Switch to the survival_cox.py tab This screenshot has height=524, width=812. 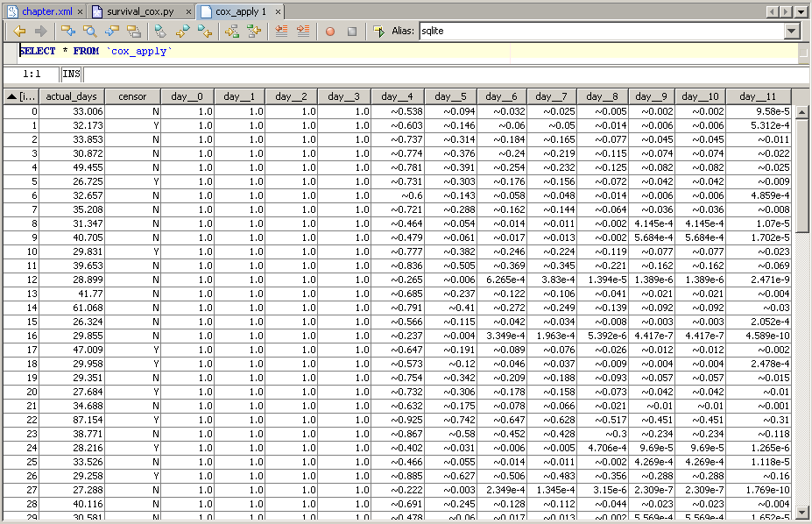point(140,11)
